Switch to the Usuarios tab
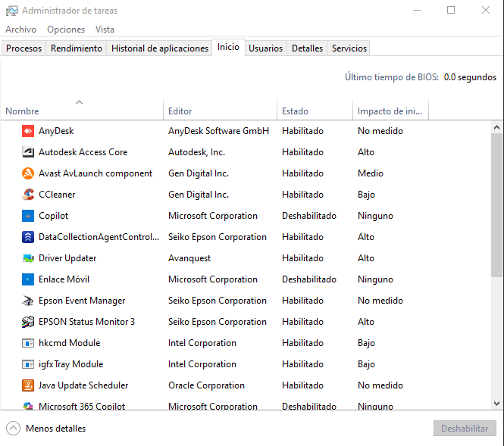 (x=265, y=48)
